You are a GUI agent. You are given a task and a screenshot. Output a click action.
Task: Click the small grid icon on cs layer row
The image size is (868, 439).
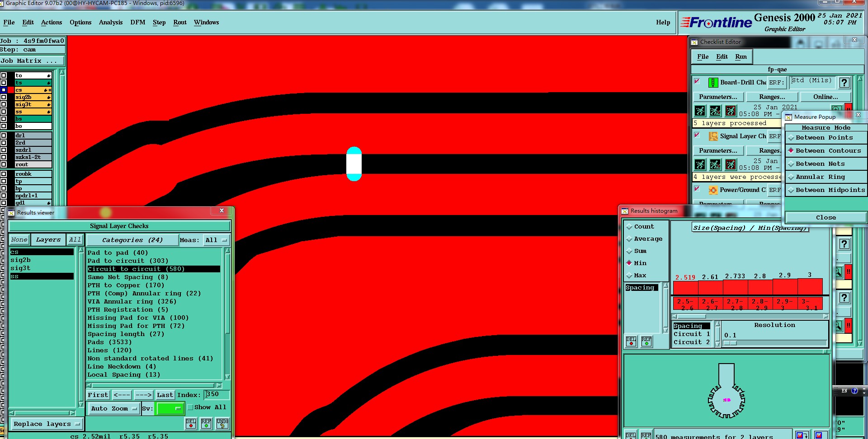50,90
